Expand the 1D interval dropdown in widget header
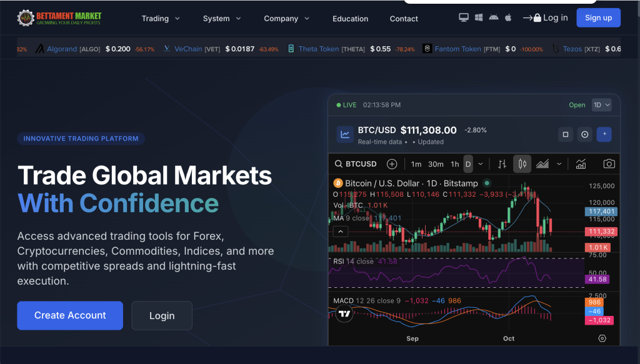This screenshot has height=364, width=640. pyautogui.click(x=601, y=105)
